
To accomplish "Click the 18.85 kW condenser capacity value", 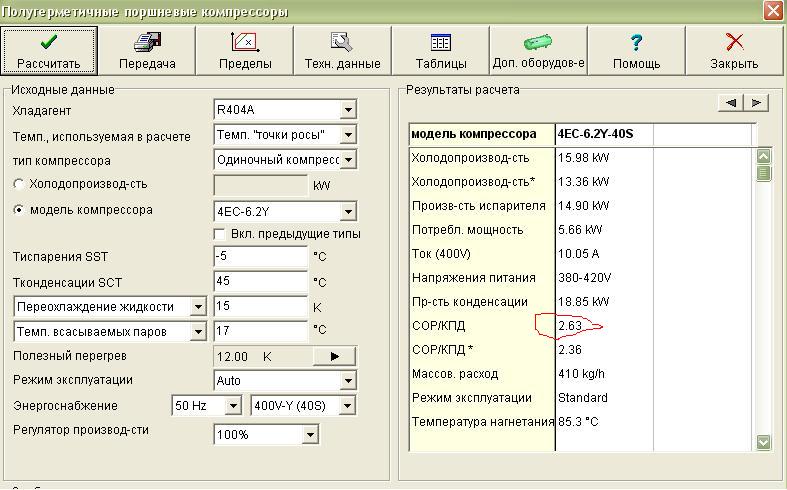I will point(583,302).
